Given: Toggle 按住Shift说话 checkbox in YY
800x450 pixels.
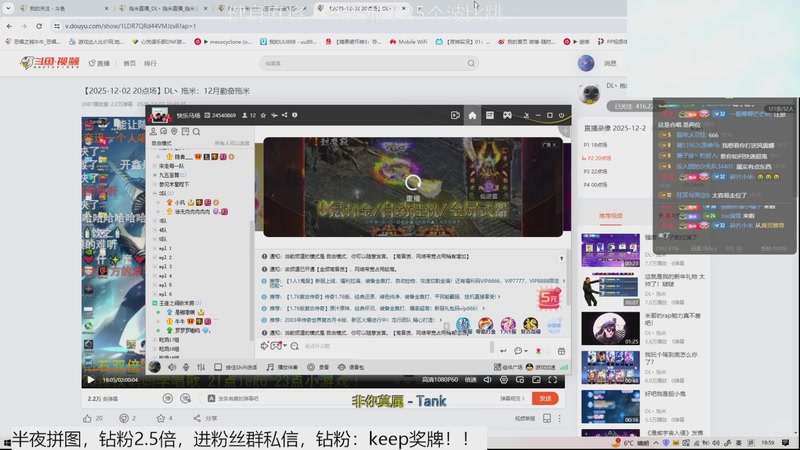Looking at the screenshot, I should (x=218, y=367).
